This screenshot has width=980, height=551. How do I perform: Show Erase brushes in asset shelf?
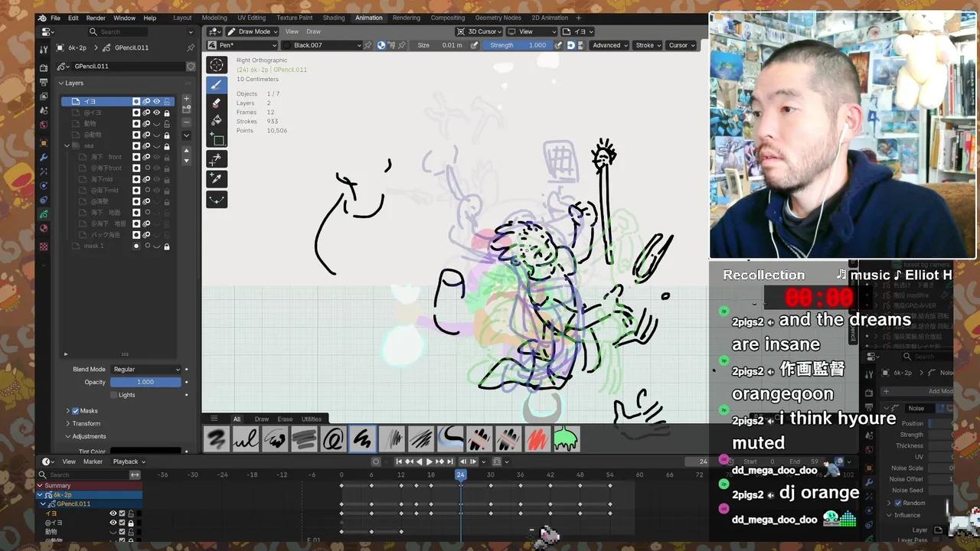[285, 419]
